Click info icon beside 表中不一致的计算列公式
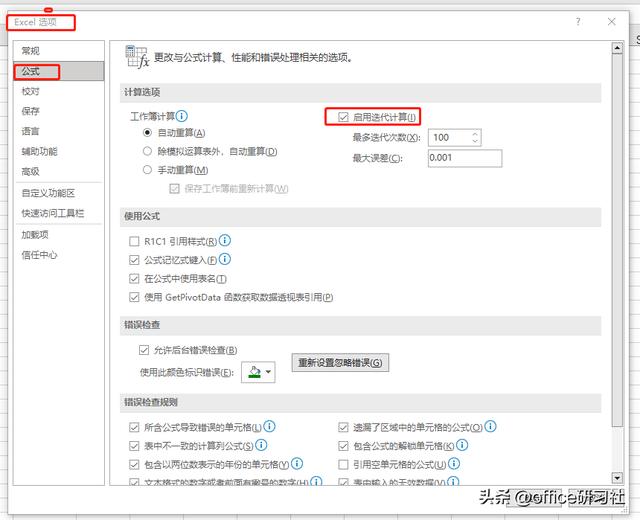640x520 pixels. [261, 445]
